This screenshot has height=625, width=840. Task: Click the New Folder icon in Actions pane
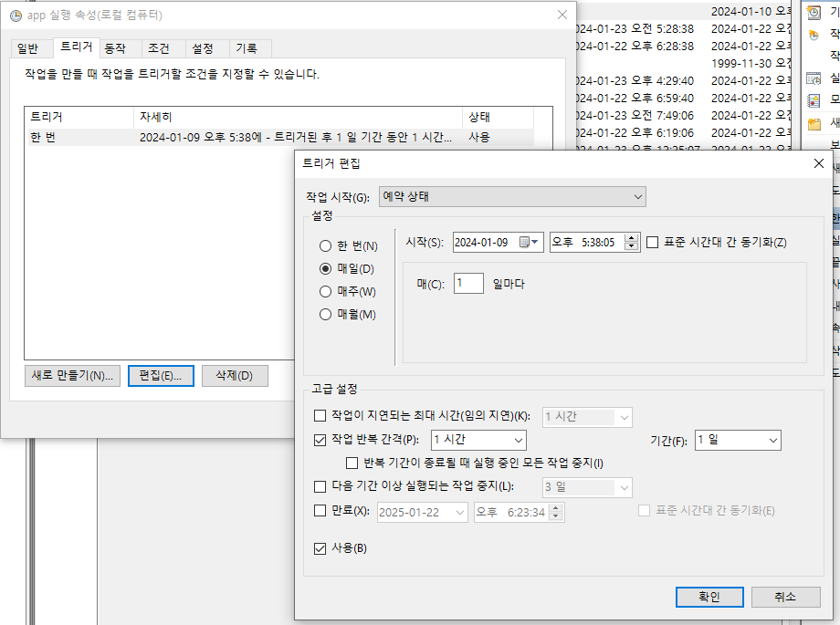(x=814, y=124)
